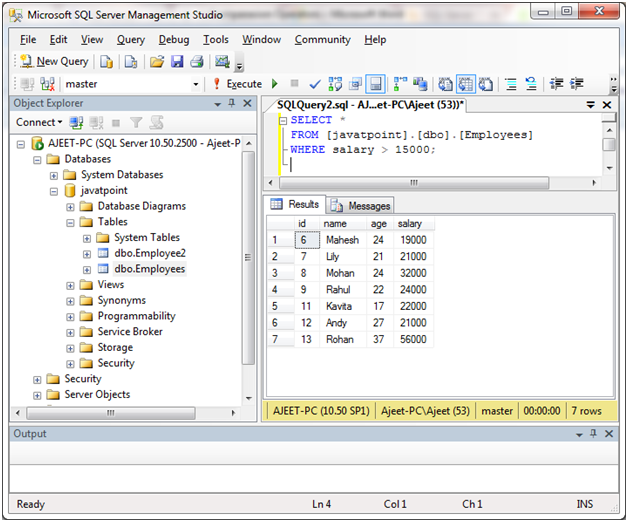Switch to Results to Text mode
This screenshot has width=628, height=522.
[445, 84]
